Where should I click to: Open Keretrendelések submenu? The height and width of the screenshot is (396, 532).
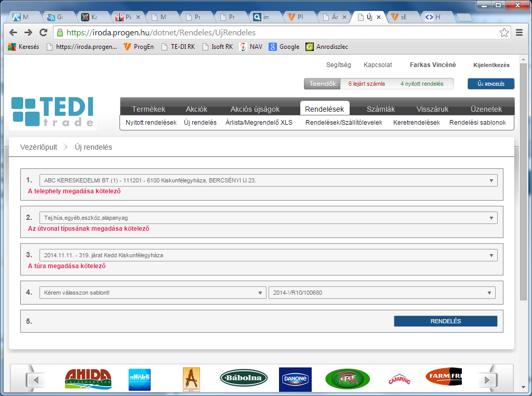417,123
